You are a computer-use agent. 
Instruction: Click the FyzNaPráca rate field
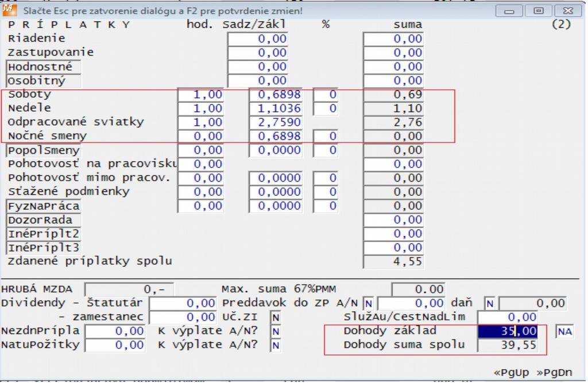click(x=276, y=206)
